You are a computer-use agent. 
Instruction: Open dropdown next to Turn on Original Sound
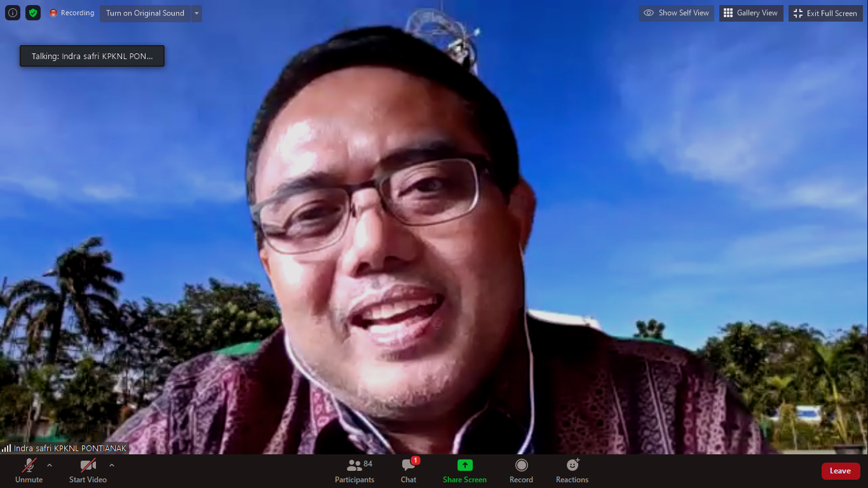[196, 13]
